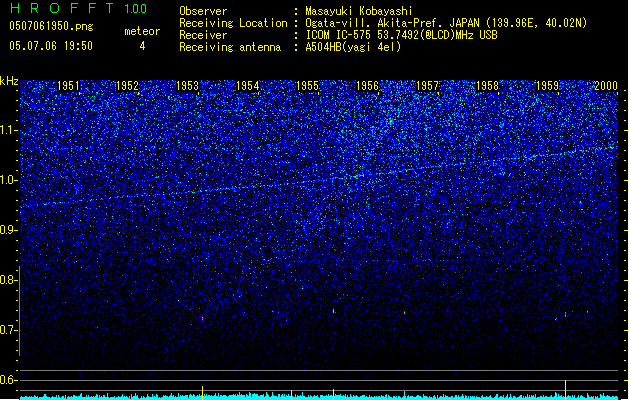Click the 1959 time axis label
Screen dimensions: 629x400
point(547,85)
